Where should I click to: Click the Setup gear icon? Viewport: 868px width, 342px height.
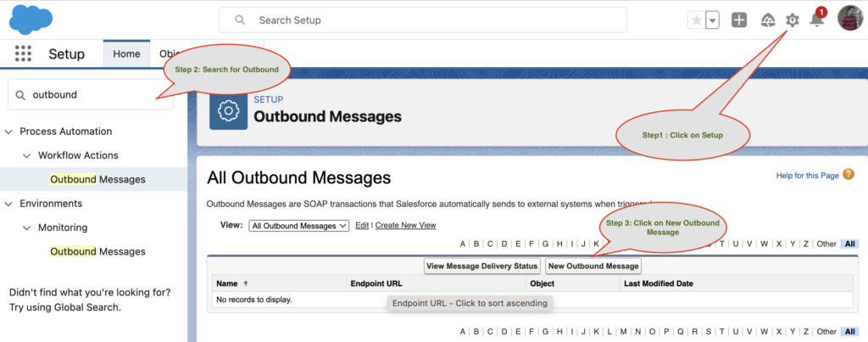[x=793, y=20]
